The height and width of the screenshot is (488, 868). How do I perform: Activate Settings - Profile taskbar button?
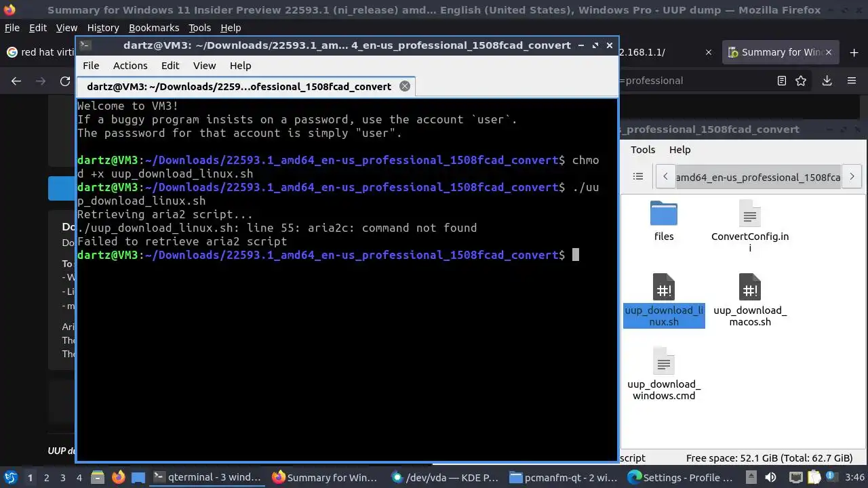click(682, 477)
